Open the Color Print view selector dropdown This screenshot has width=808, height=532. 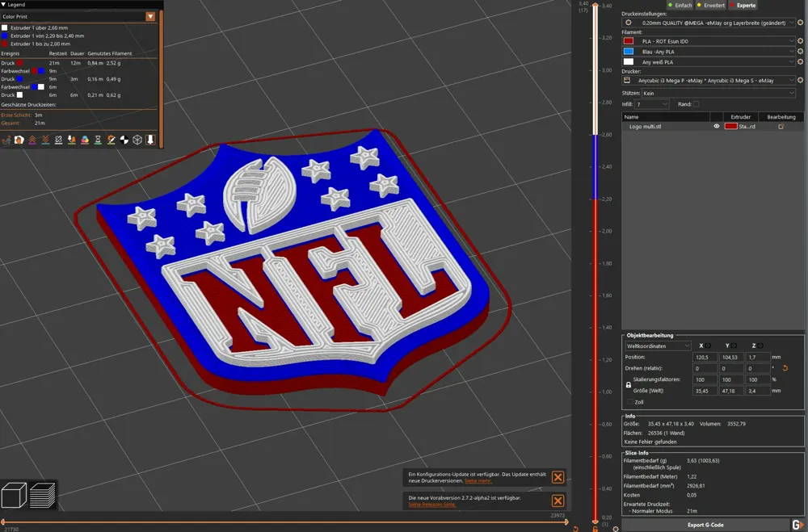coord(152,16)
